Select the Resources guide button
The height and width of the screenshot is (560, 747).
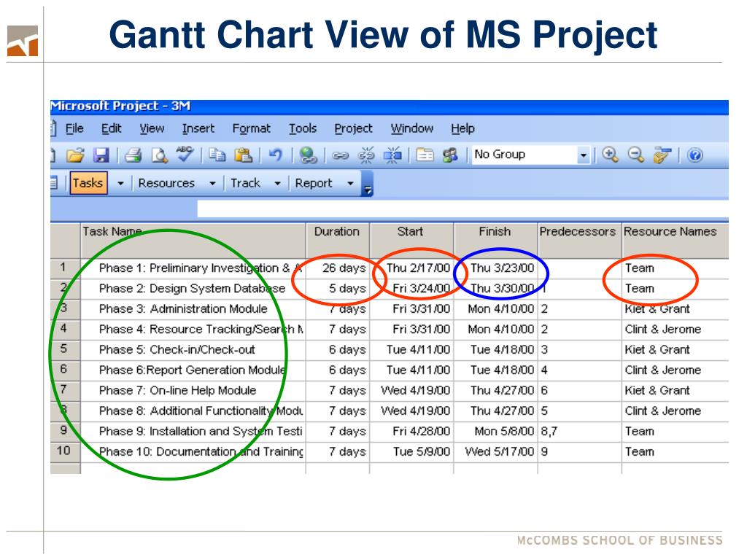[x=166, y=183]
